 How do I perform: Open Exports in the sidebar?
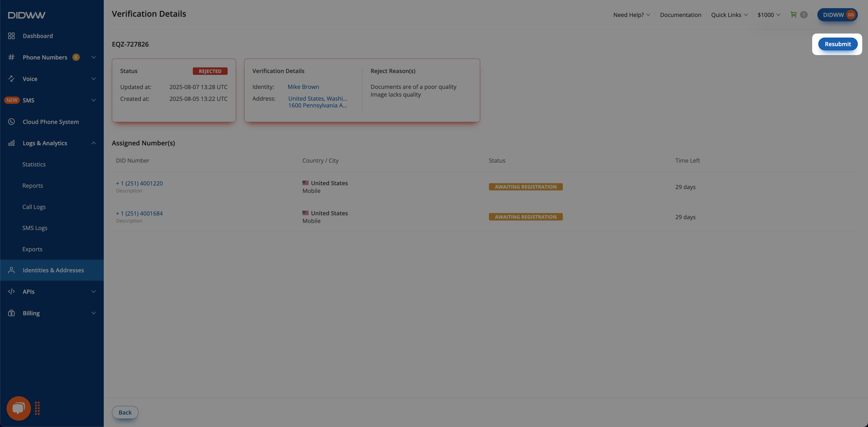[32, 249]
